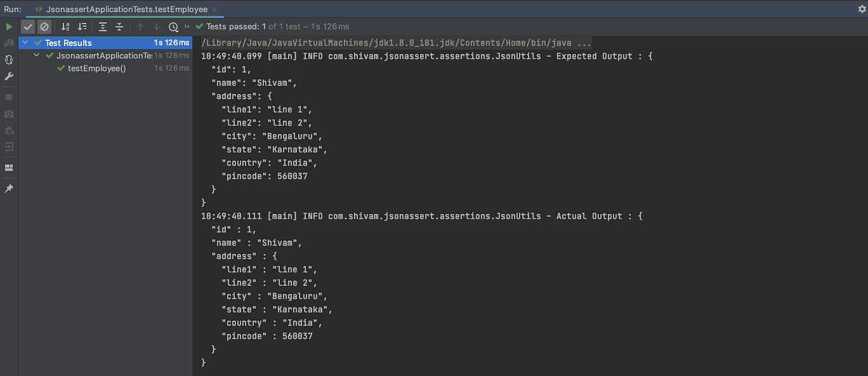Collapse all nodes using collapse icon
This screenshot has width=868, height=376.
[x=118, y=27]
